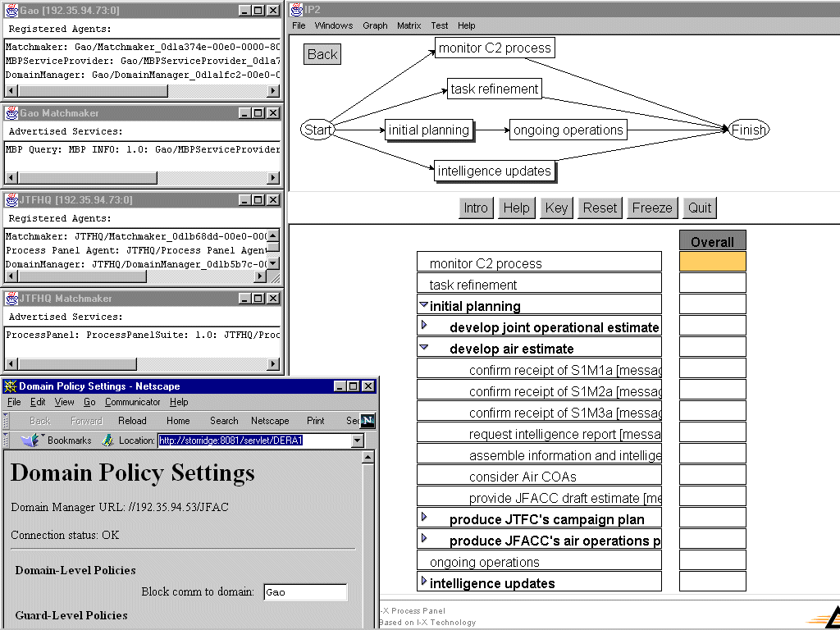This screenshot has height=630, width=840.
Task: Expand the intelligence updates row
Action: coord(424,582)
